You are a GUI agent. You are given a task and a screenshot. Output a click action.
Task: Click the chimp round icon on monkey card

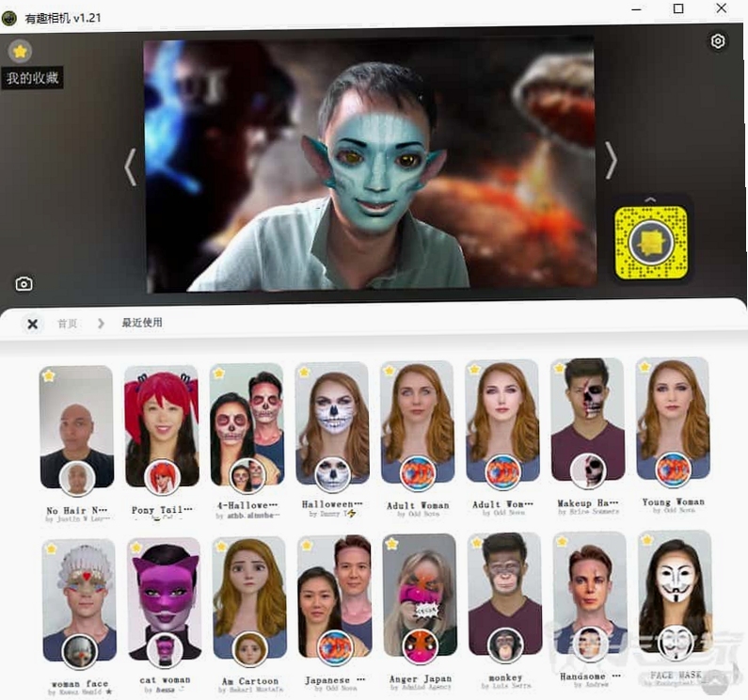(x=505, y=645)
